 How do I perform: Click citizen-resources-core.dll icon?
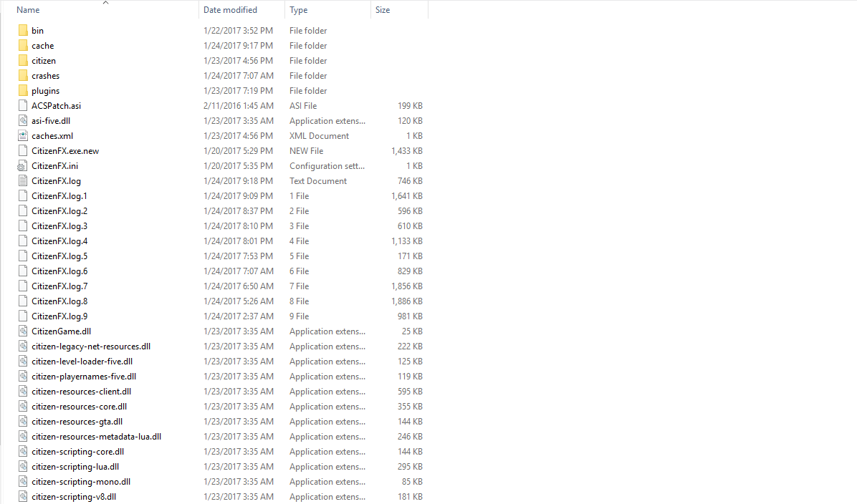point(23,406)
